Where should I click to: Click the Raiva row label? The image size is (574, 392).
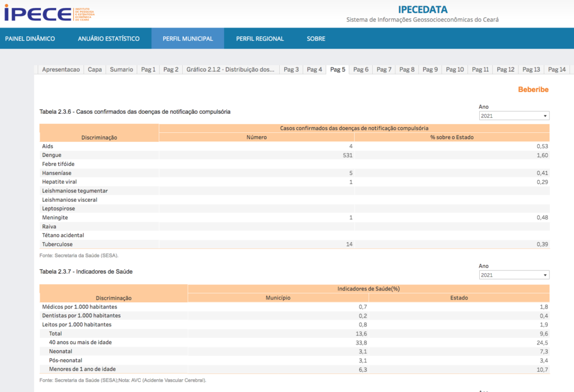click(x=49, y=227)
